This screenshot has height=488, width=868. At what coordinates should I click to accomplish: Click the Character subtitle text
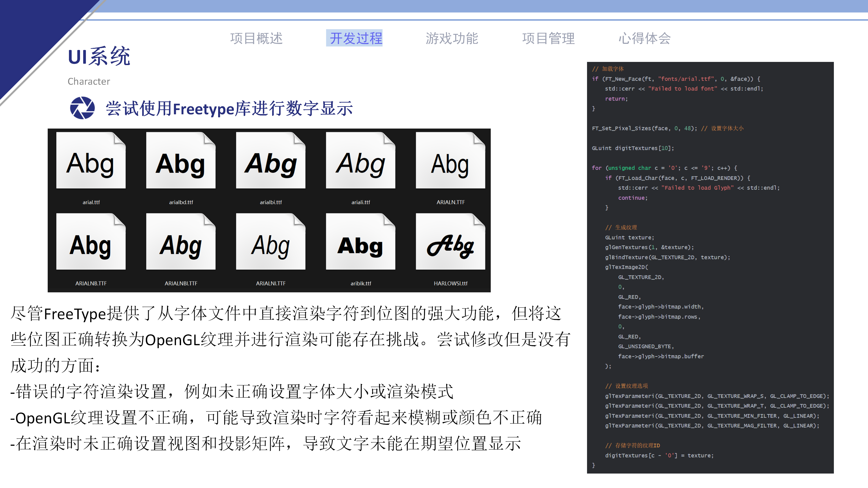[x=89, y=82]
